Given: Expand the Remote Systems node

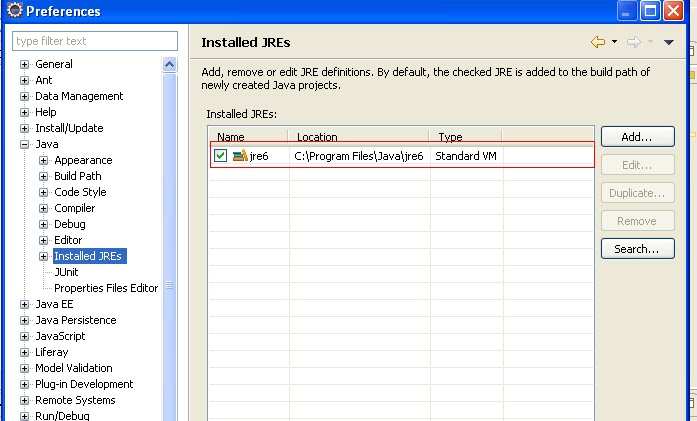Looking at the screenshot, I should [24, 401].
